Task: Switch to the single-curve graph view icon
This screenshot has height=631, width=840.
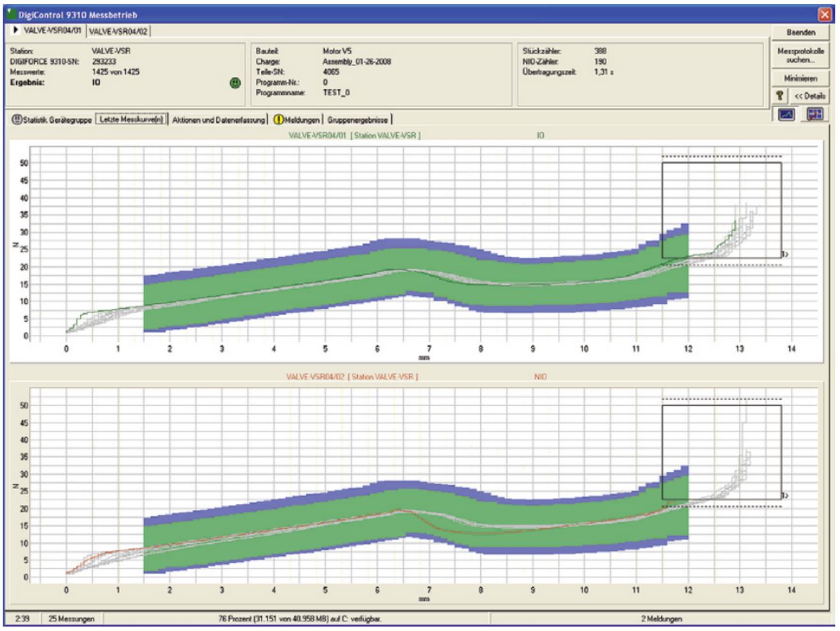Action: click(787, 115)
